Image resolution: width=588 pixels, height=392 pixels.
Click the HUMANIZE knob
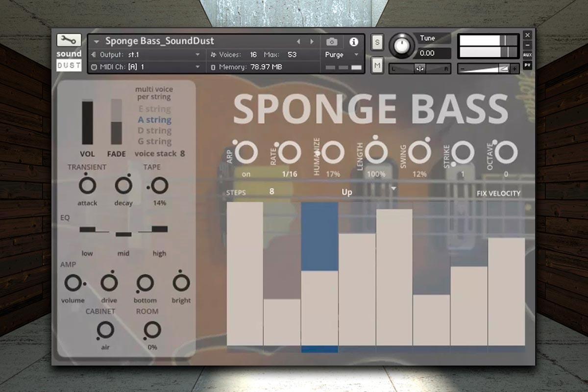[x=332, y=152]
